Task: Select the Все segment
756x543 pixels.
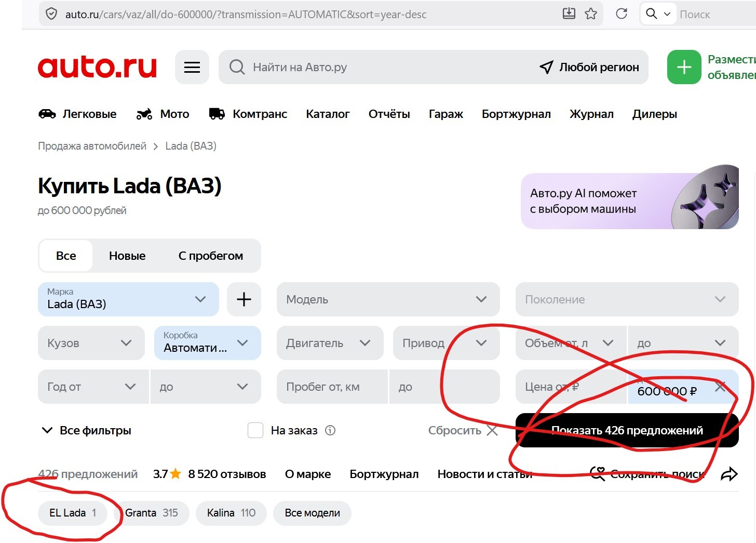Action: (x=66, y=256)
